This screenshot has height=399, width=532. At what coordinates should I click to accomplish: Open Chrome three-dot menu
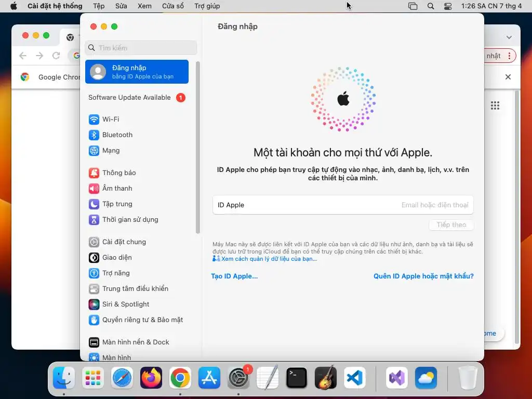point(509,56)
